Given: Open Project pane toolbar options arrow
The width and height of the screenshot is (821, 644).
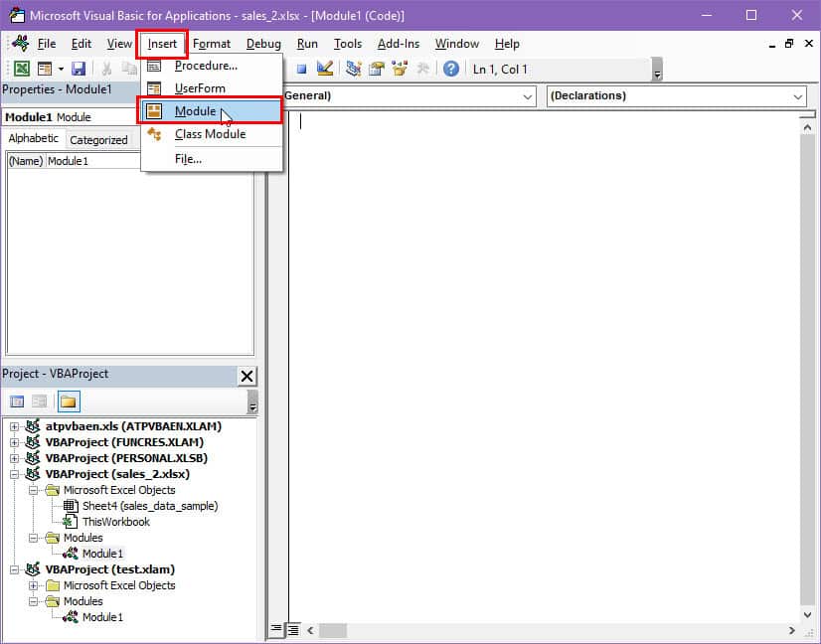Looking at the screenshot, I should 252,402.
